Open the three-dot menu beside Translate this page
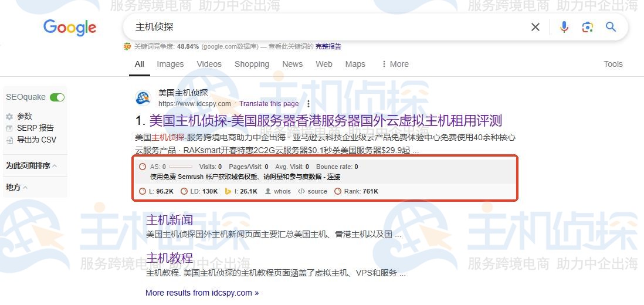The image size is (644, 305). (x=309, y=104)
